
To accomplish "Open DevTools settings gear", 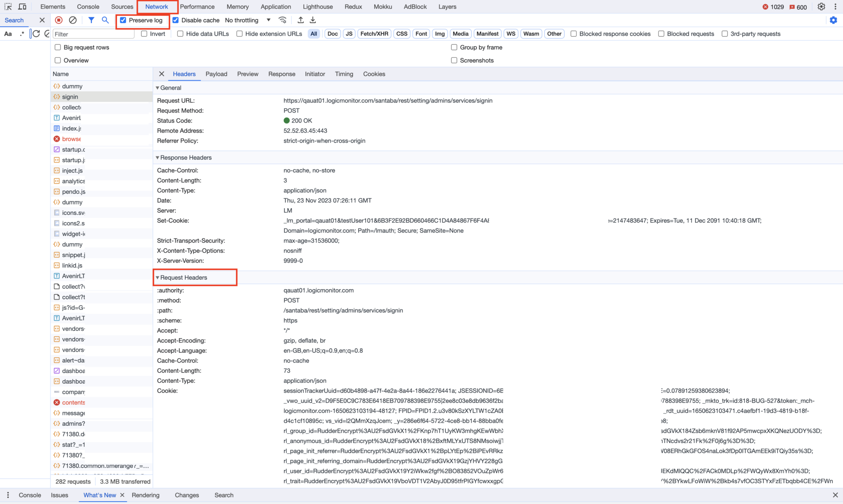I will tap(821, 7).
